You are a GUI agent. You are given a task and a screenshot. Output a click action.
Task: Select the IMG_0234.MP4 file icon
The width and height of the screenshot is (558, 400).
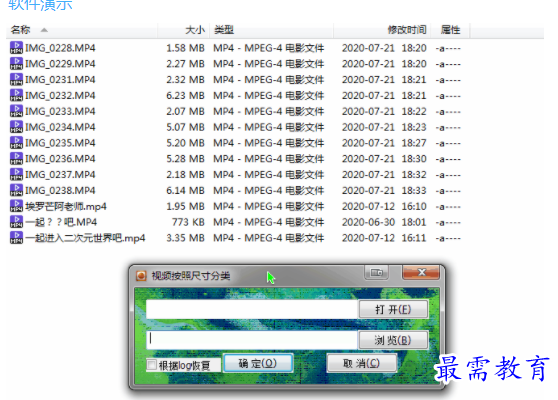click(x=16, y=127)
